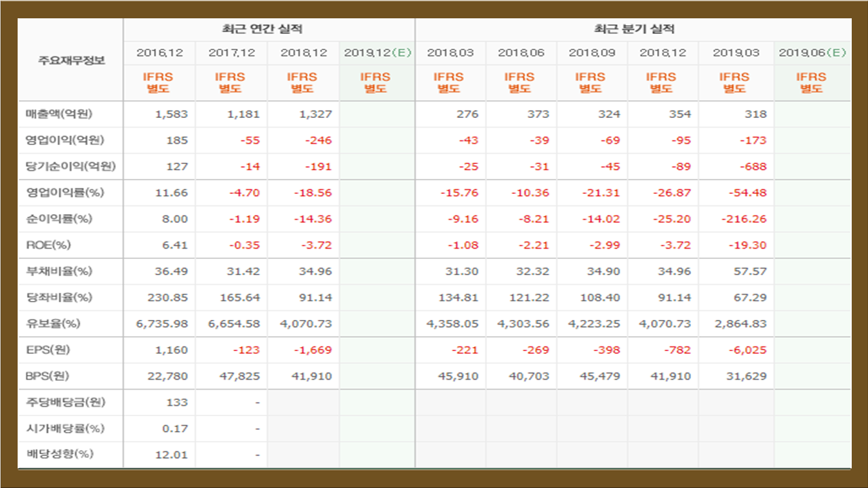The image size is (868, 488).
Task: Click the 31,629 BPS value
Action: click(747, 376)
